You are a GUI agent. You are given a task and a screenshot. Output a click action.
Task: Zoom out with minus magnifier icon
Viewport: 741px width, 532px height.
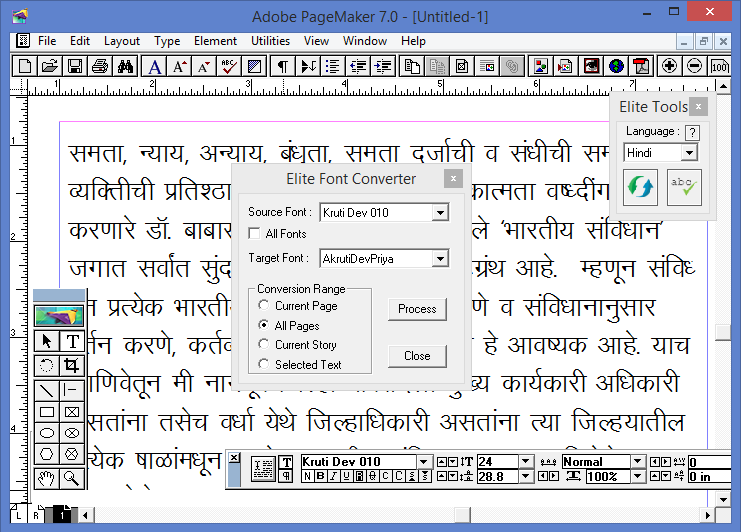694,67
